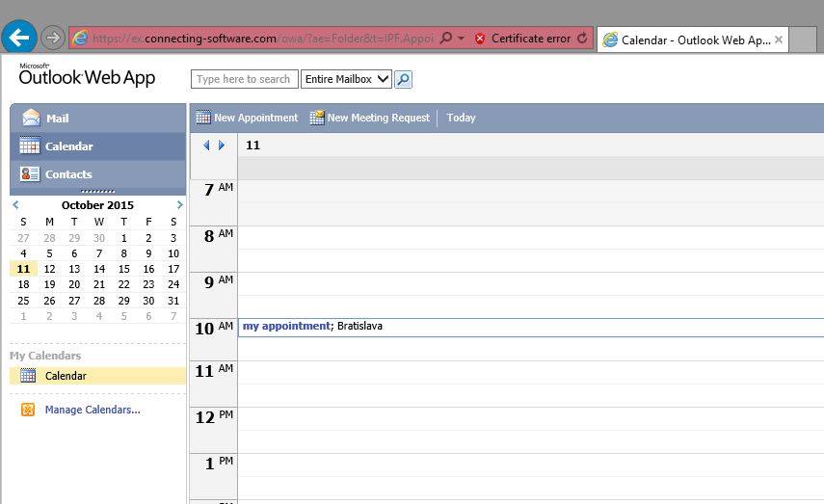Select October 11 in the mini calendar
Viewport: 824px width, 504px height.
pyautogui.click(x=23, y=269)
